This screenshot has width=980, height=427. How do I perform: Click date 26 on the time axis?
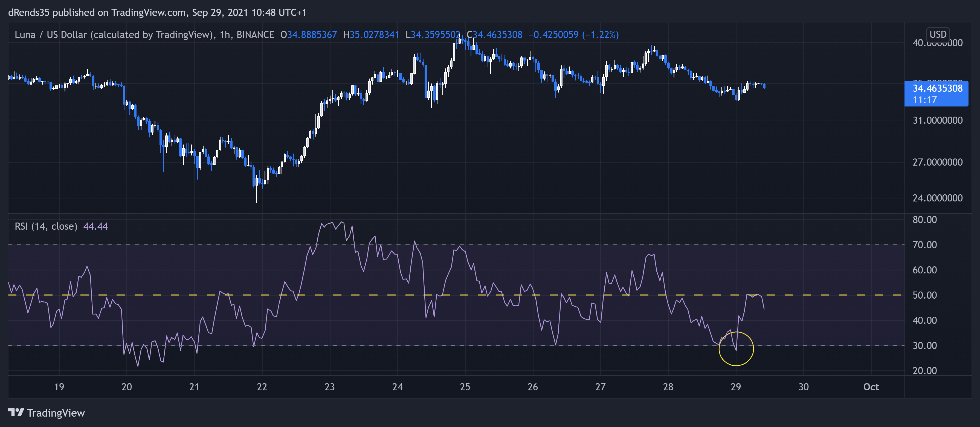(x=533, y=387)
